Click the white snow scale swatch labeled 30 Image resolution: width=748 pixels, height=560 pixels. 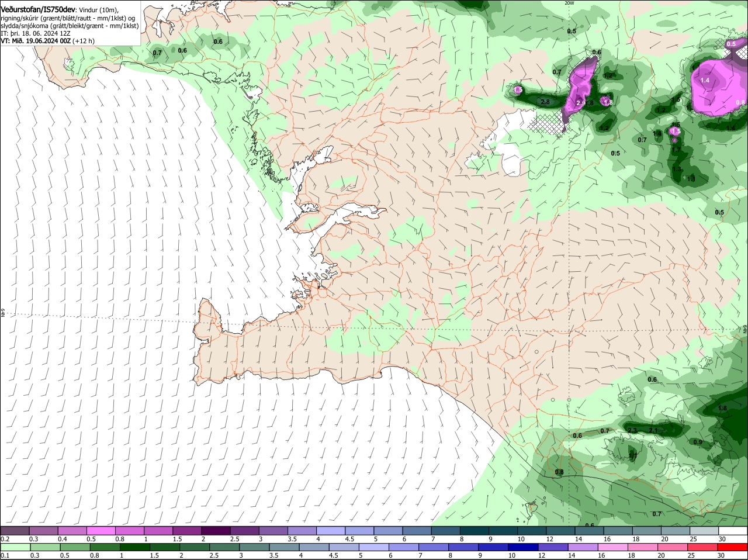pos(732,530)
